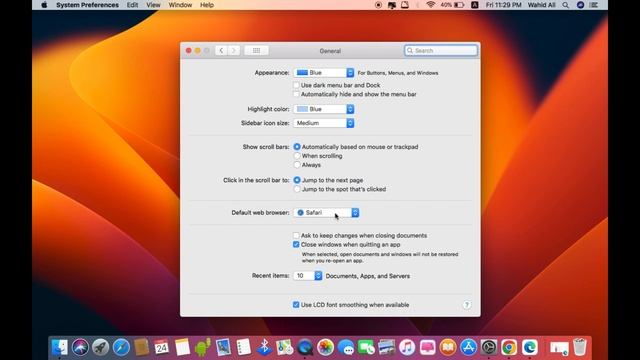Open Photos app in the Dock

coord(325,347)
